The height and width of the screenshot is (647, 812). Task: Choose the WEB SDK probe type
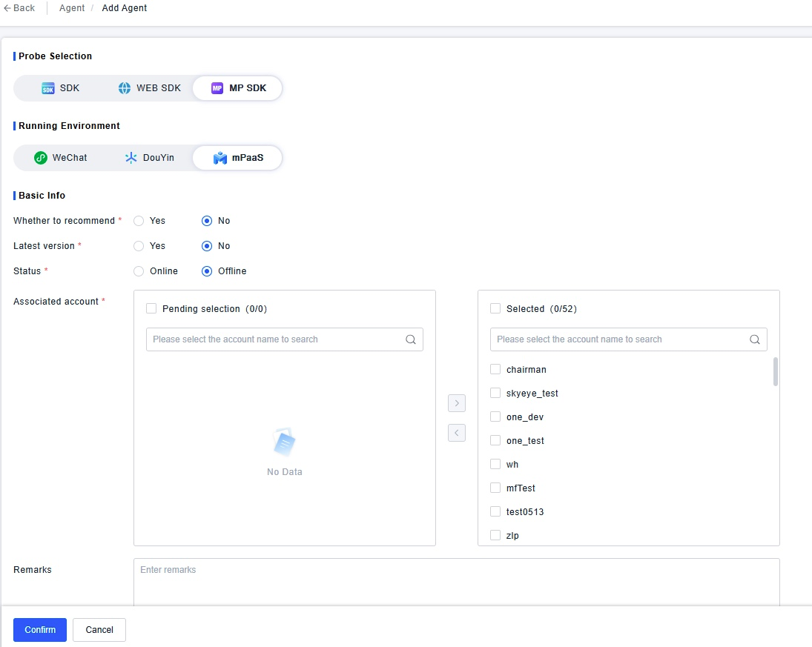149,88
